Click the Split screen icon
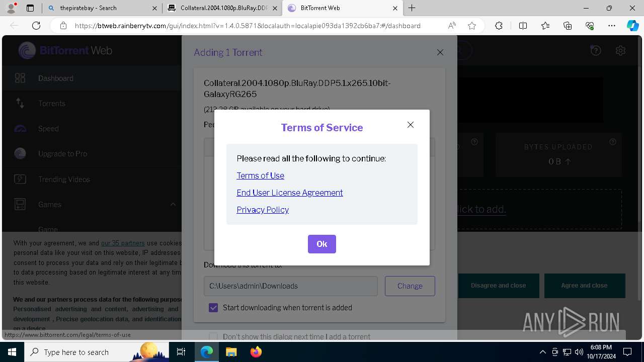The image size is (644, 362). coord(523,26)
